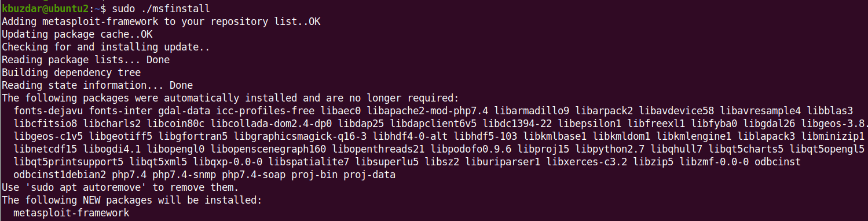Viewport: 868px width, 221px height.
Task: Click the 'odbcinst1debian2' package name
Action: (60, 175)
